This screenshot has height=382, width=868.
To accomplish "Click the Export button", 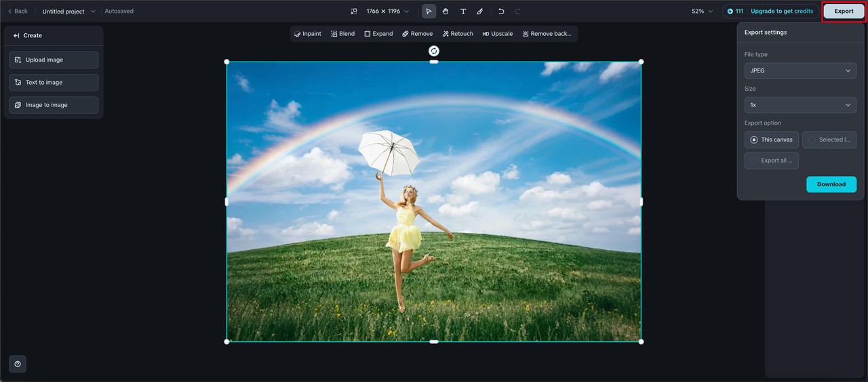I will pos(844,12).
